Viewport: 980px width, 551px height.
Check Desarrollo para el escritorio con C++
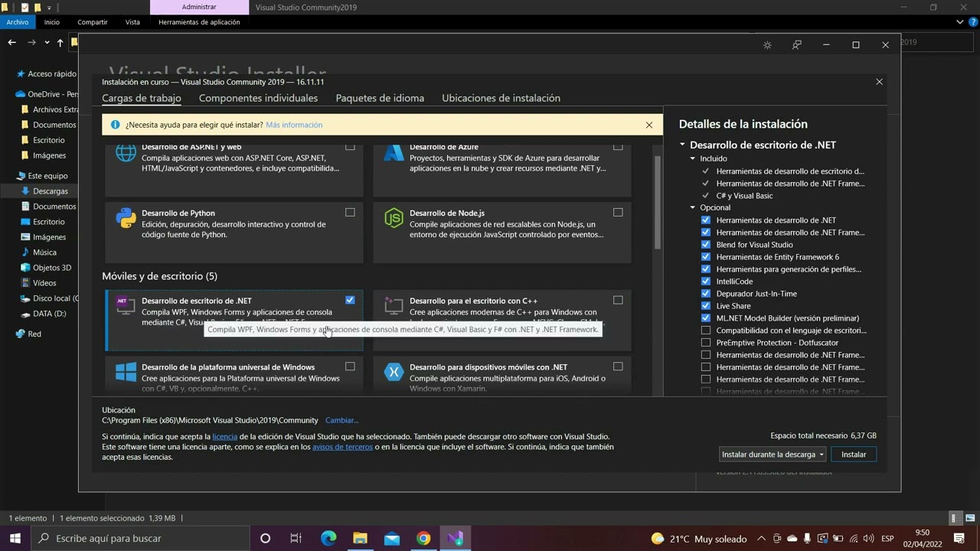click(618, 300)
